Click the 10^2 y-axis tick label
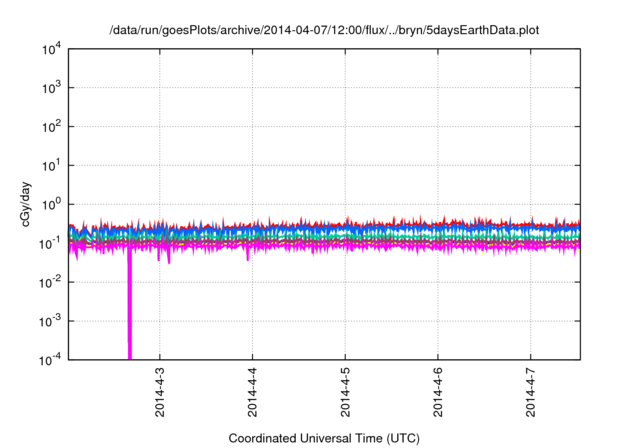 [x=51, y=126]
